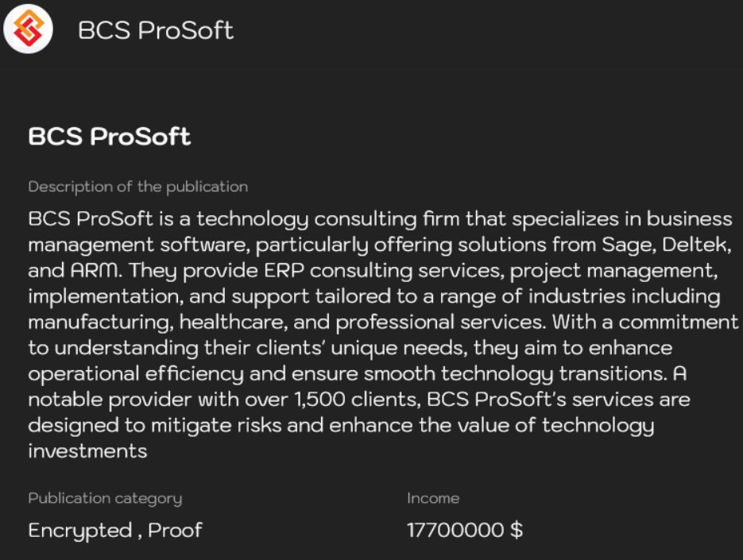This screenshot has height=560, width=743.
Task: Click the interlocking squares emblem in the top bar
Action: tap(29, 29)
